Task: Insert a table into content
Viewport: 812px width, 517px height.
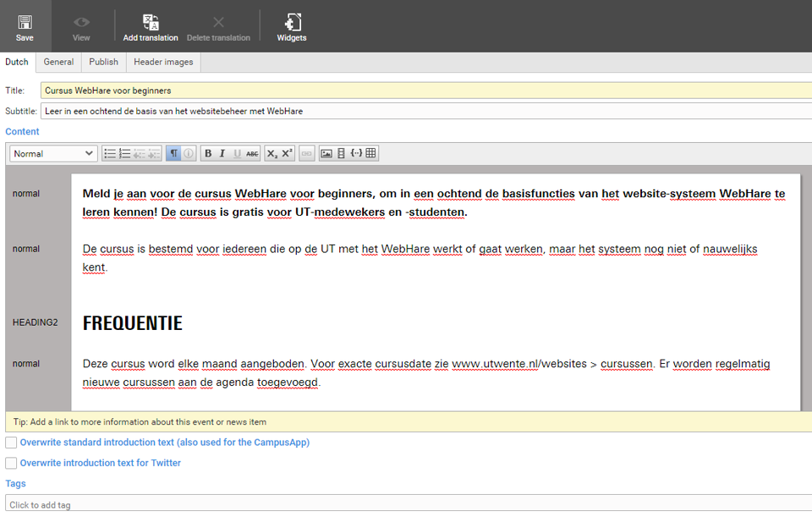Action: click(370, 153)
